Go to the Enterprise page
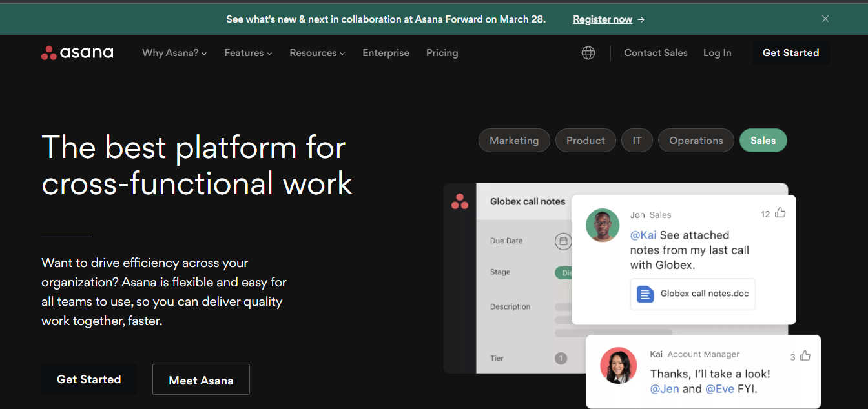 coord(386,53)
